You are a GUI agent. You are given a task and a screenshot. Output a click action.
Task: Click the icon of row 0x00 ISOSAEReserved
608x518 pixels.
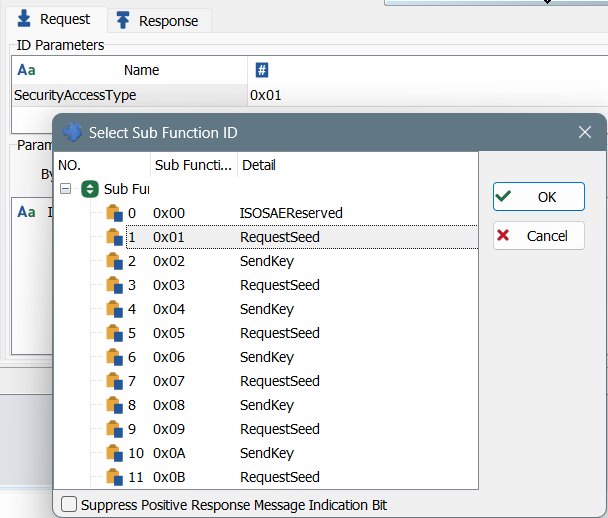114,213
